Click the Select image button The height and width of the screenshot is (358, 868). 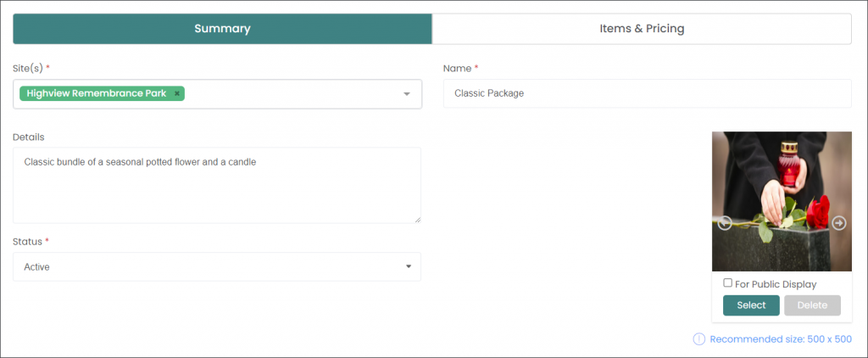coord(751,305)
